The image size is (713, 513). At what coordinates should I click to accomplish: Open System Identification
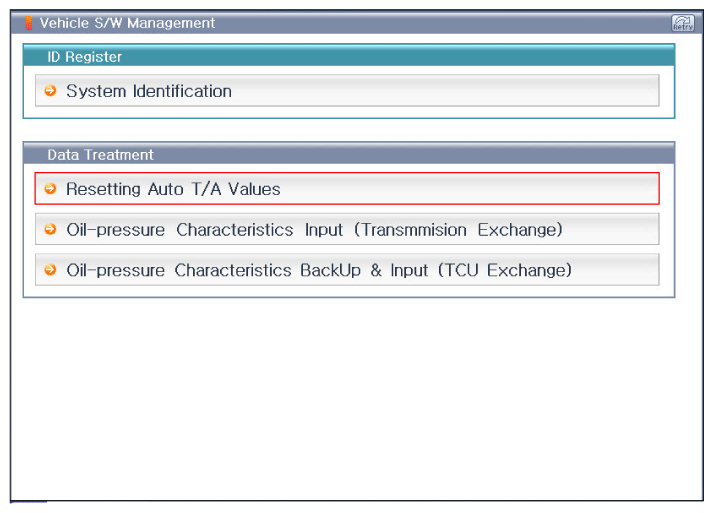(x=347, y=91)
